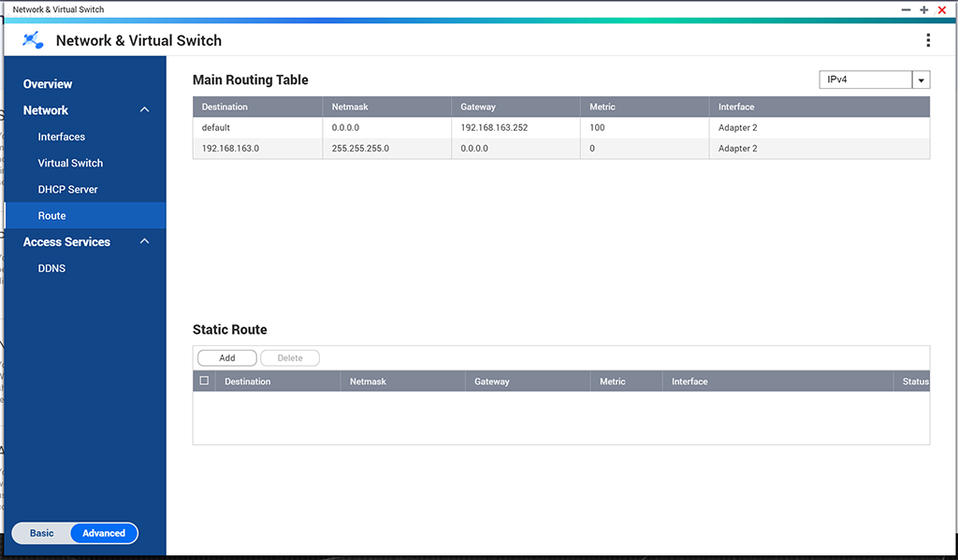The width and height of the screenshot is (958, 560).
Task: Open the DHCP Server page
Action: coord(67,189)
